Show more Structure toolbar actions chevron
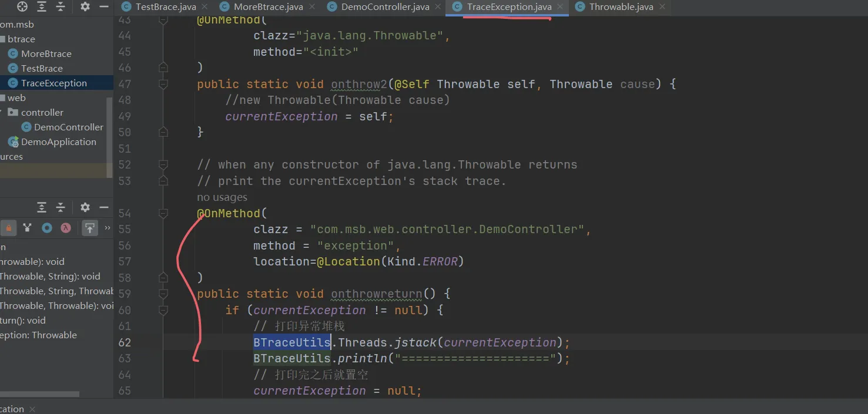868x414 pixels. (x=107, y=228)
